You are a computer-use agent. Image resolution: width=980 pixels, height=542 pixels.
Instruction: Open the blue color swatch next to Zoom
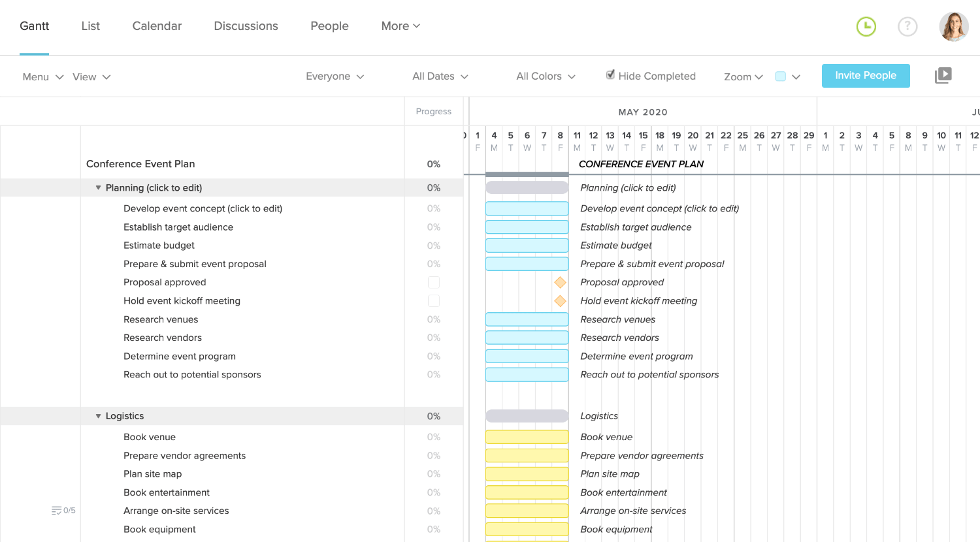click(x=781, y=76)
